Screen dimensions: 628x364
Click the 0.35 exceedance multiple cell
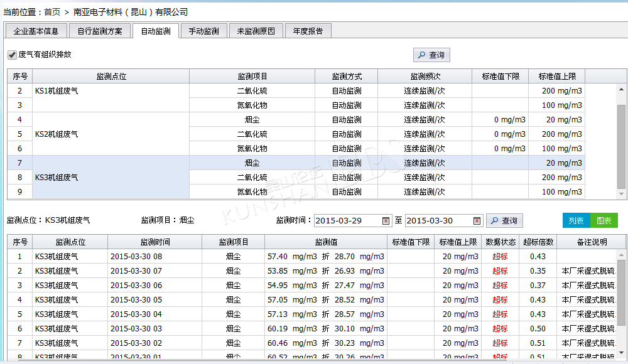click(538, 270)
